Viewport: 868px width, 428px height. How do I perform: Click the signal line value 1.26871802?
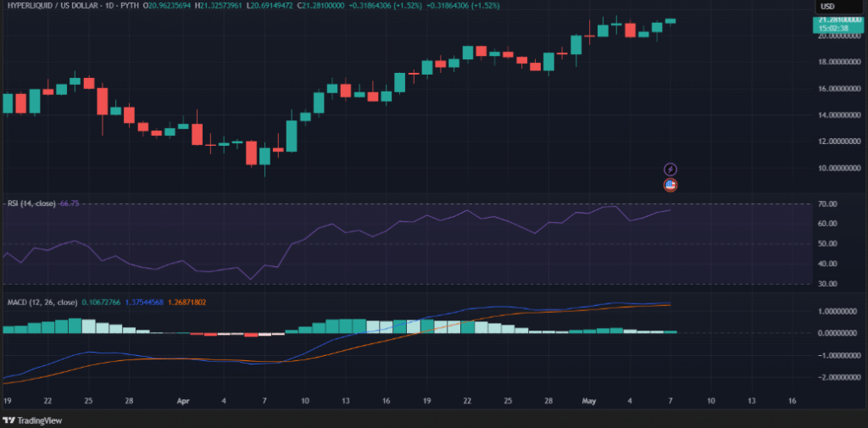pos(189,303)
